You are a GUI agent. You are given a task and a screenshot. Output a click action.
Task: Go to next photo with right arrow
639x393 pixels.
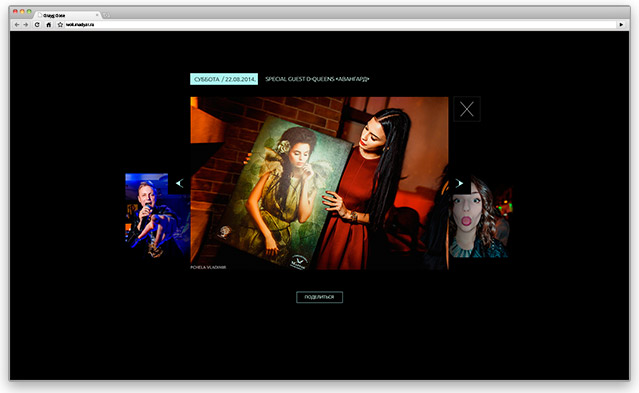(459, 183)
